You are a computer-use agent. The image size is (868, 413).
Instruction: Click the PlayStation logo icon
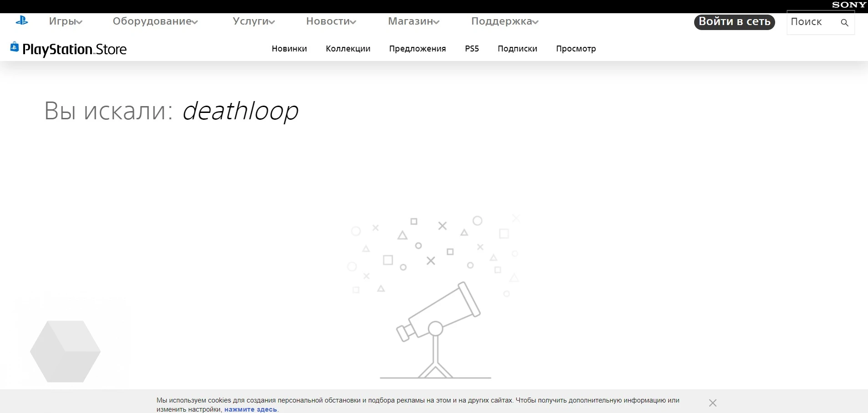pyautogui.click(x=21, y=21)
